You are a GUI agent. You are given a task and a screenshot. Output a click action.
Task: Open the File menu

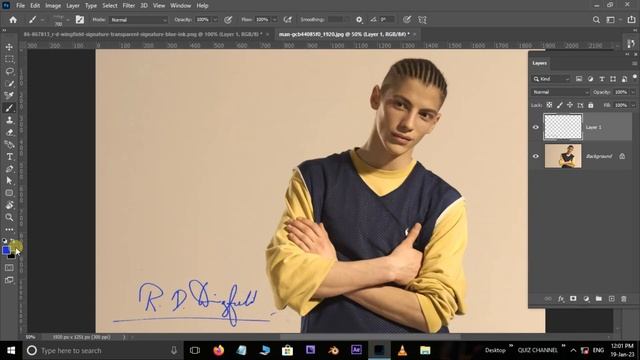20,6
